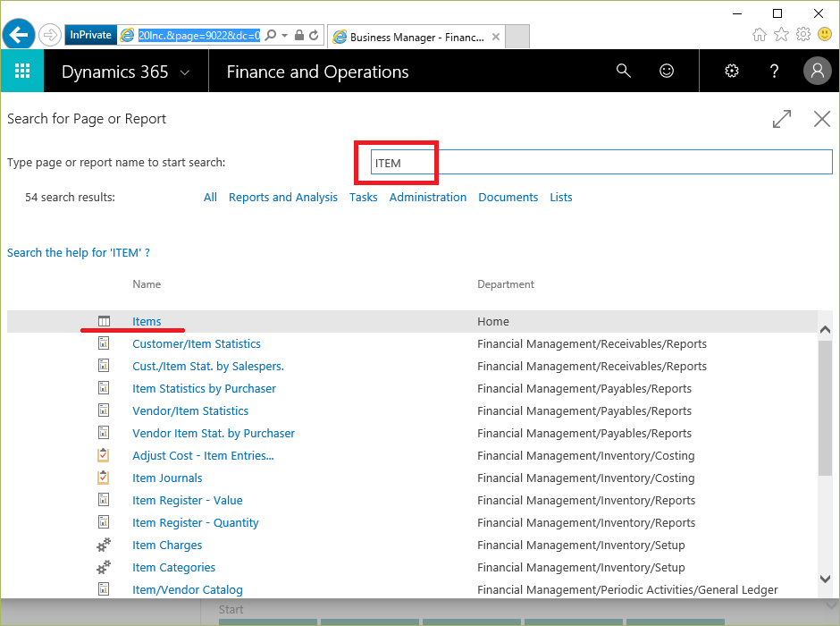Click the search text field containing ITEM

click(x=601, y=163)
